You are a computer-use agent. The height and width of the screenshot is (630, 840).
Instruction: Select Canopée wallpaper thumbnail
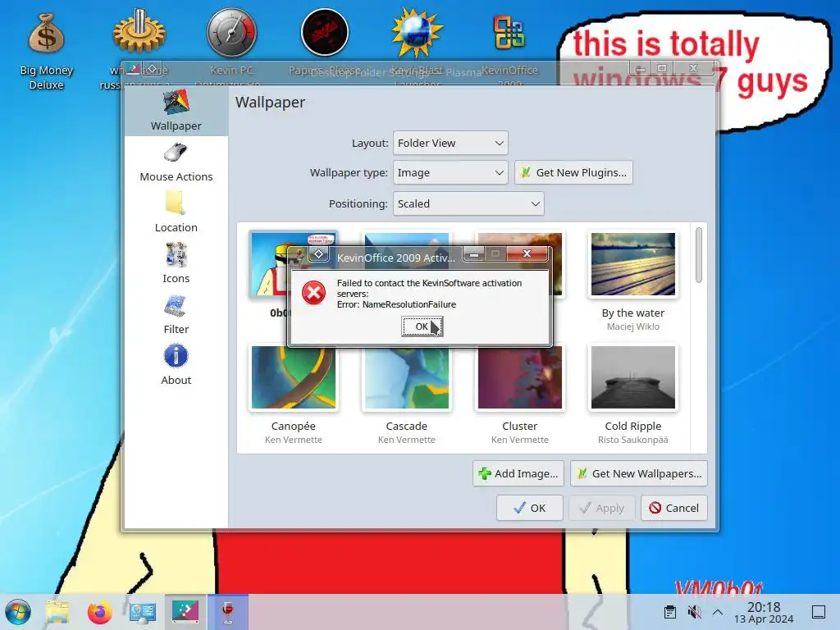[294, 377]
